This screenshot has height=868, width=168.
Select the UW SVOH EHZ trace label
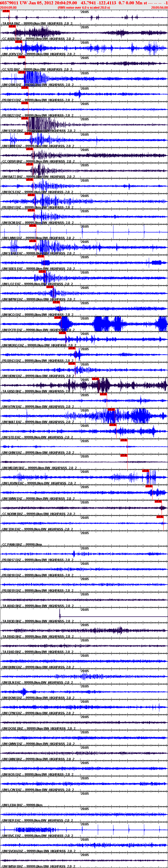pyautogui.click(x=38, y=851)
